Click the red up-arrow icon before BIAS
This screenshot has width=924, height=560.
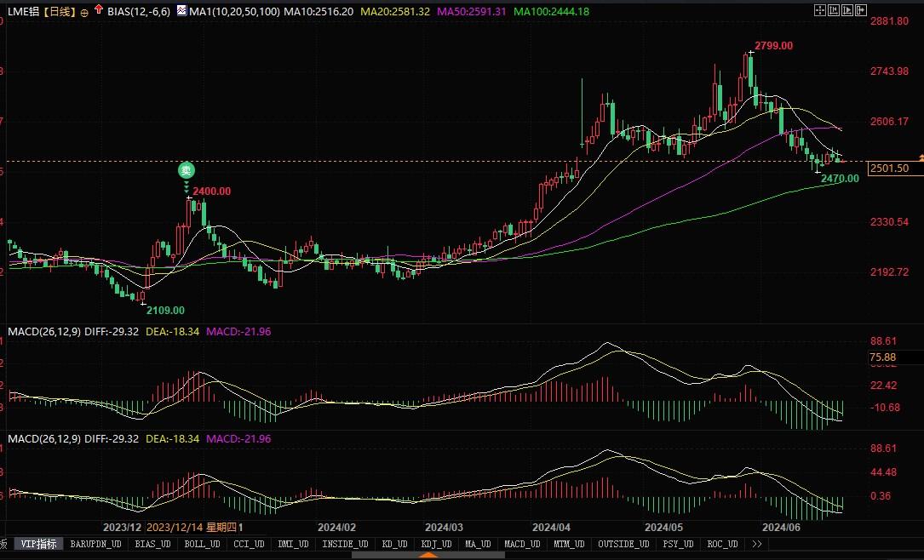click(x=99, y=10)
